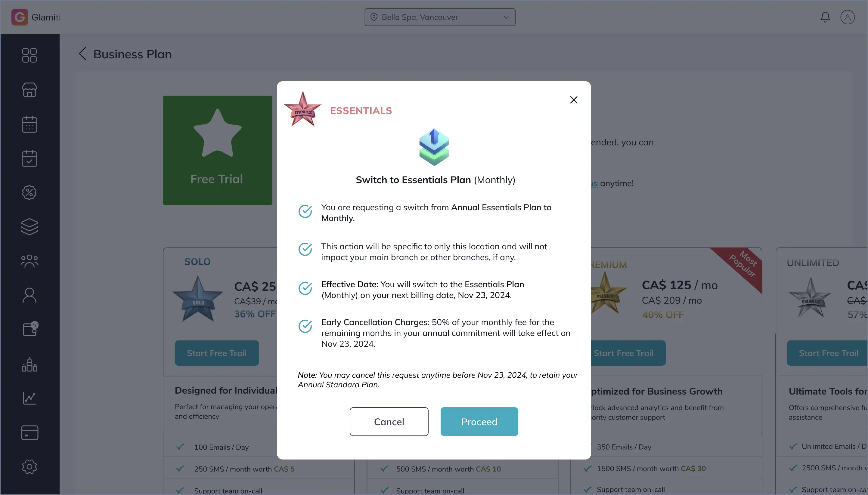Close the Essentials plan dialog
Screen dimensions: 868x495
click(x=574, y=100)
